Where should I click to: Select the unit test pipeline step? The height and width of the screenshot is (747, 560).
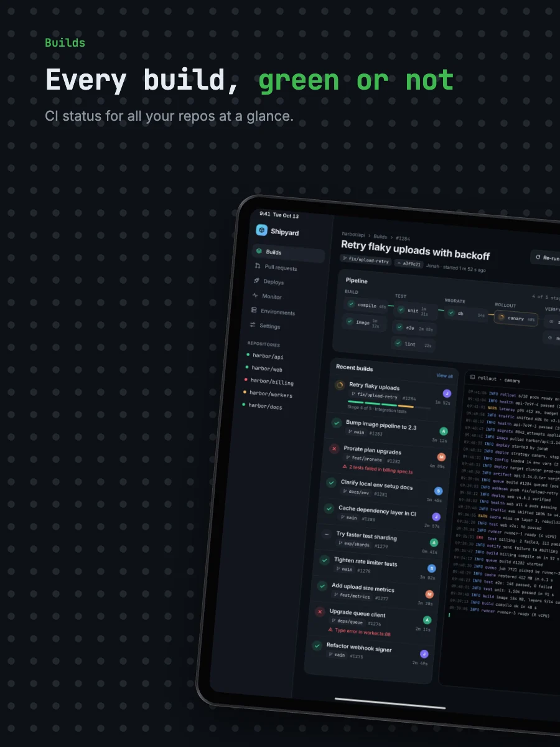[x=416, y=311]
